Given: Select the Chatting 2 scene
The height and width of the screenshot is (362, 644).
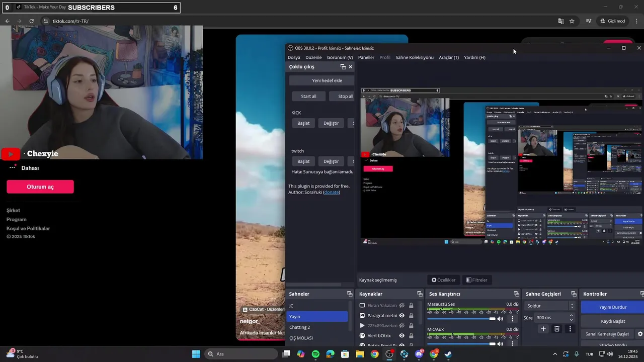Looking at the screenshot, I should pyautogui.click(x=317, y=327).
